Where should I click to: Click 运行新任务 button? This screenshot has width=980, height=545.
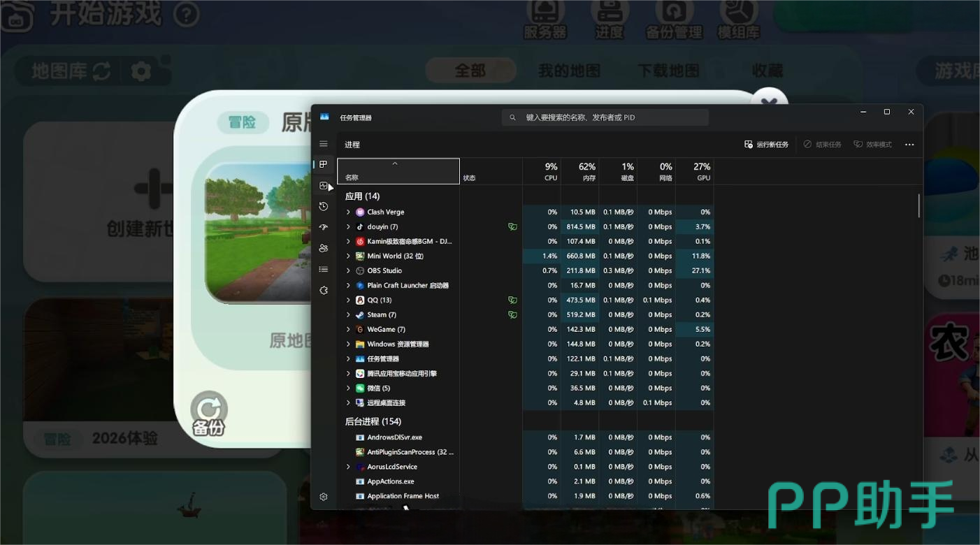tap(766, 145)
